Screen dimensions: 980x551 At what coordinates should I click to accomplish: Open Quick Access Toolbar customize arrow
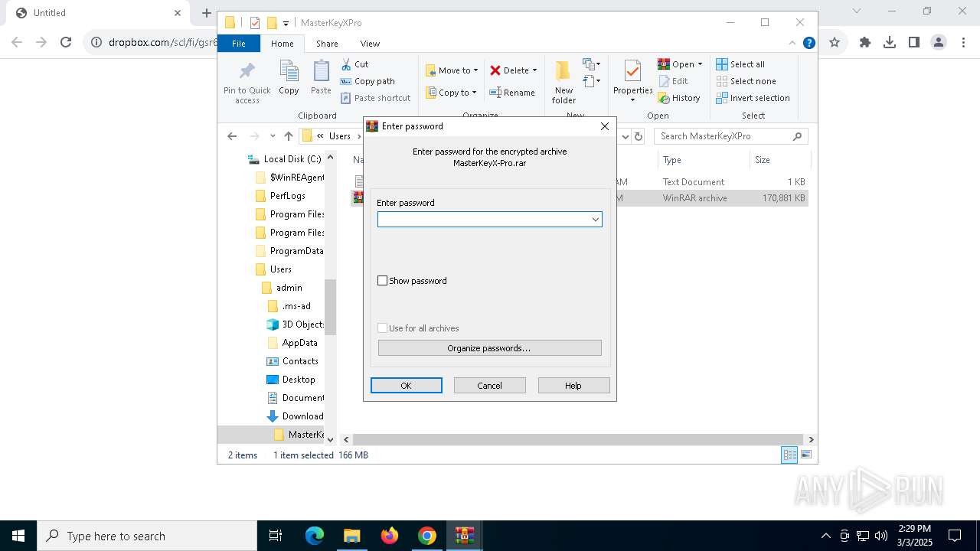pyautogui.click(x=286, y=23)
